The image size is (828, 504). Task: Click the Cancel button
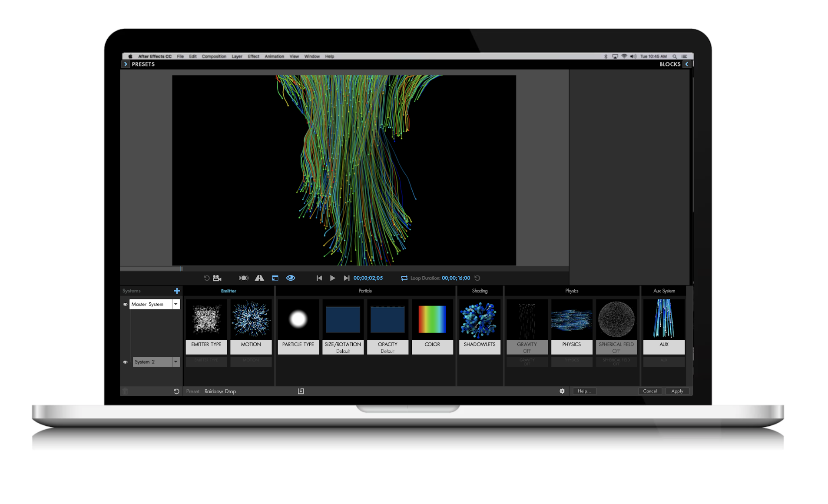650,391
